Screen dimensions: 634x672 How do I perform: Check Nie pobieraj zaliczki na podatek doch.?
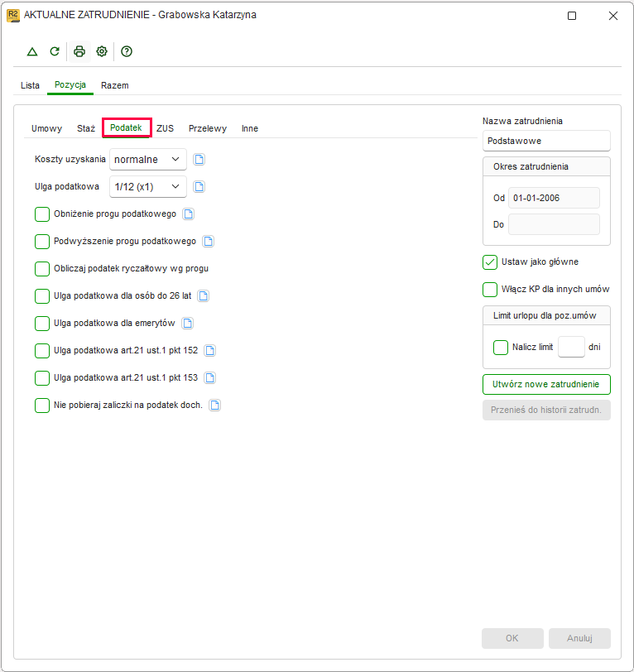pyautogui.click(x=42, y=405)
